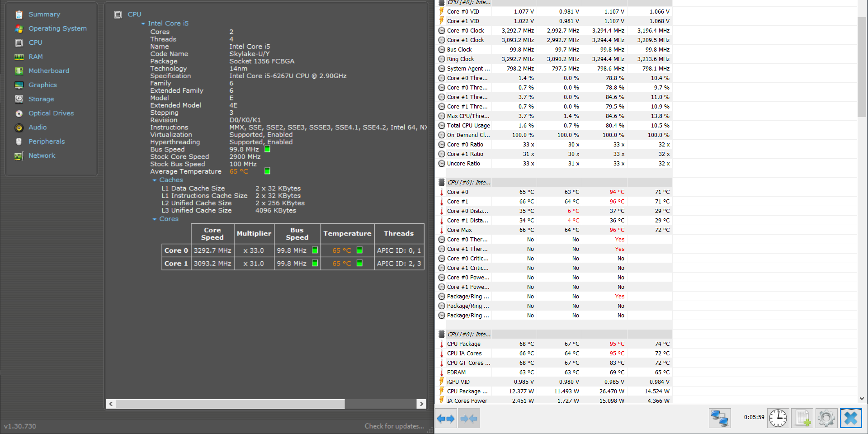The height and width of the screenshot is (434, 868).
Task: Collapse the Intel Core i5 tree node
Action: pos(143,24)
